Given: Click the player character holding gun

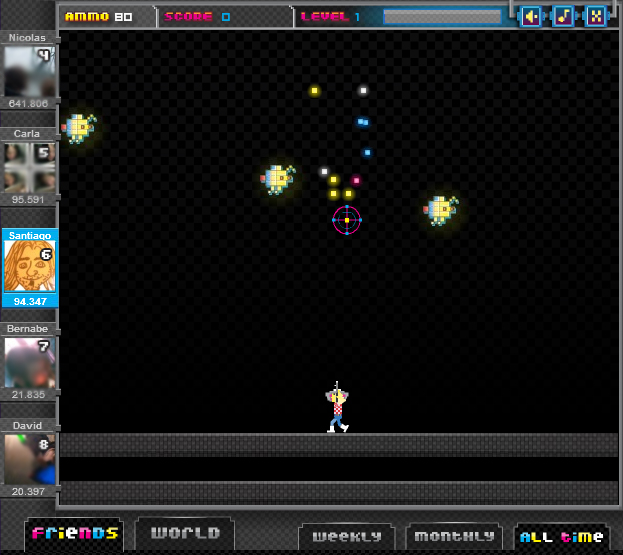Looking at the screenshot, I should point(337,409).
